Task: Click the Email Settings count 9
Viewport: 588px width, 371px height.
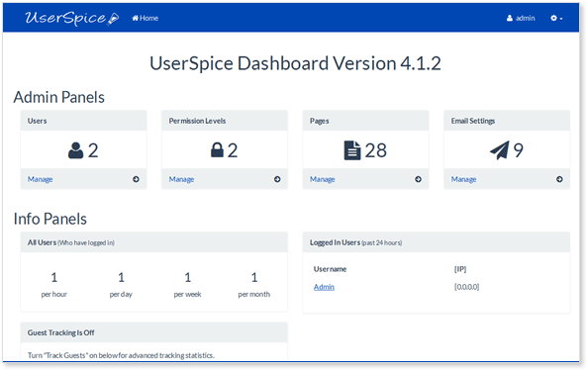Action: [x=519, y=150]
